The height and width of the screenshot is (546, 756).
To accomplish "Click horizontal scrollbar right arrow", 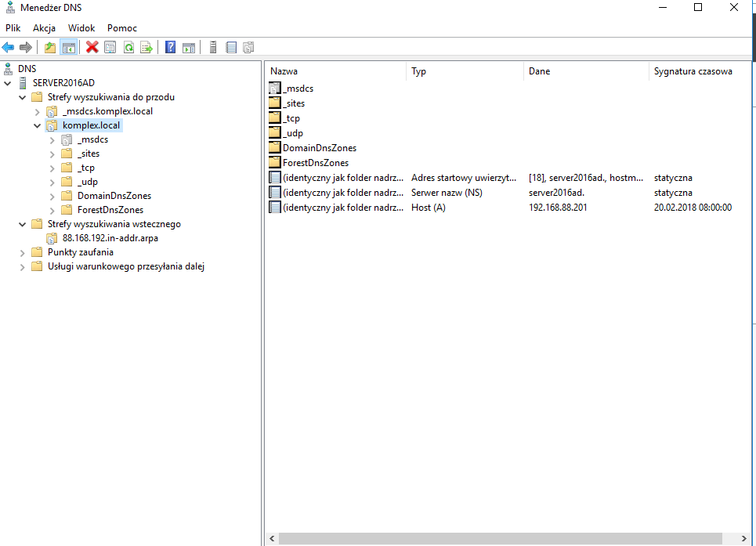I will point(744,538).
